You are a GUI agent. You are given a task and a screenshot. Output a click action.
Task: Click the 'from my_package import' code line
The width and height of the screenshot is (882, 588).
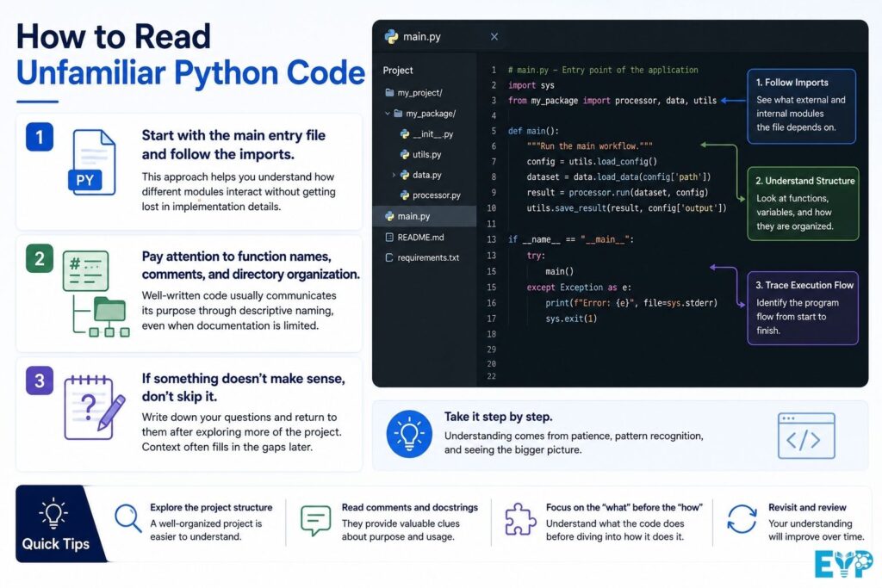[x=612, y=101]
